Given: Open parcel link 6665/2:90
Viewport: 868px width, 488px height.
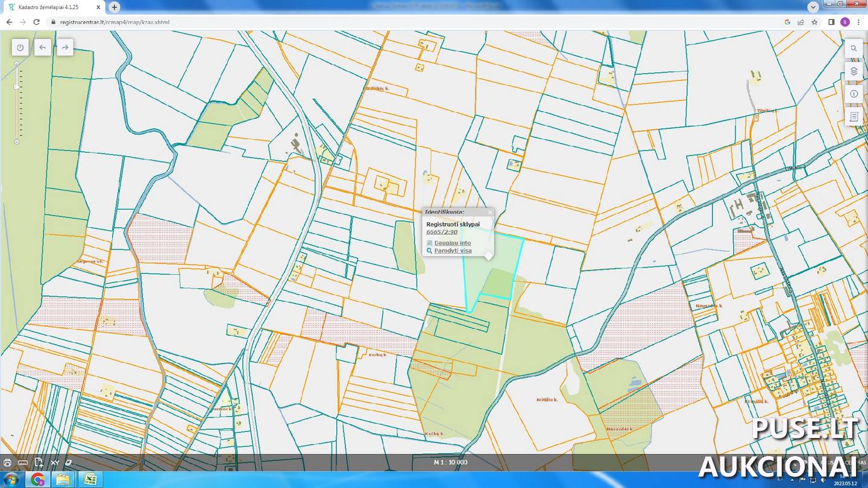Looking at the screenshot, I should coord(442,232).
